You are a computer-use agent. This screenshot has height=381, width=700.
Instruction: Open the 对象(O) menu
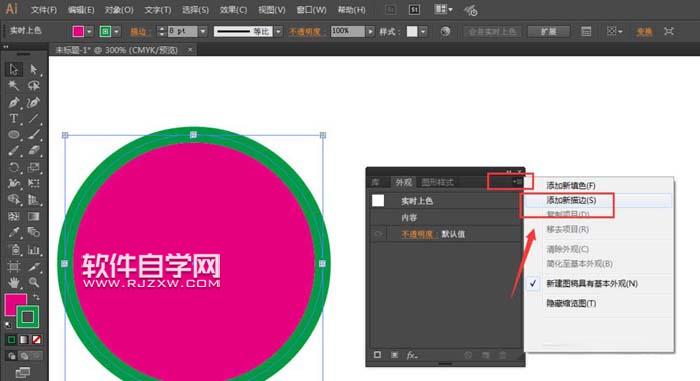pyautogui.click(x=119, y=9)
